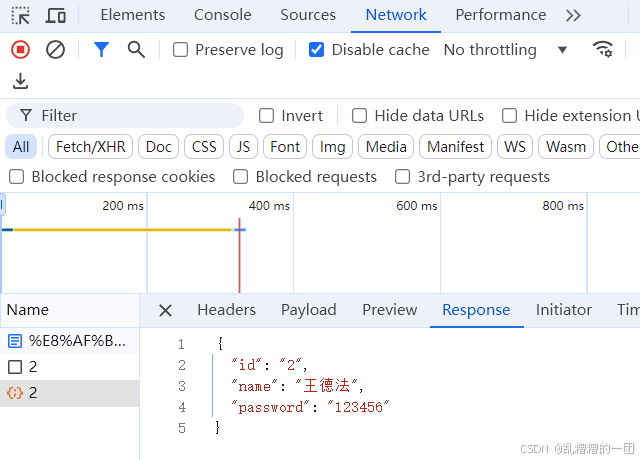Select the document request %E8%AF%B...
This screenshot has height=460, width=640.
pos(69,340)
